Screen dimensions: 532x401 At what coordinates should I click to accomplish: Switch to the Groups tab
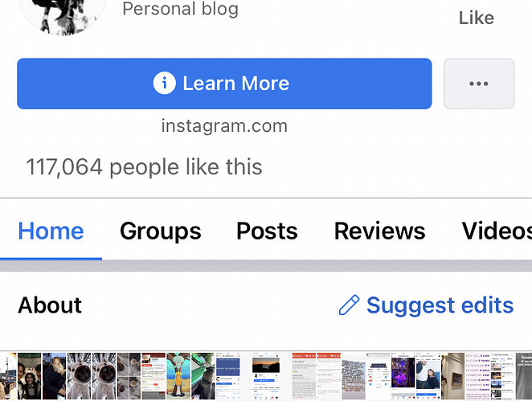[x=161, y=231]
